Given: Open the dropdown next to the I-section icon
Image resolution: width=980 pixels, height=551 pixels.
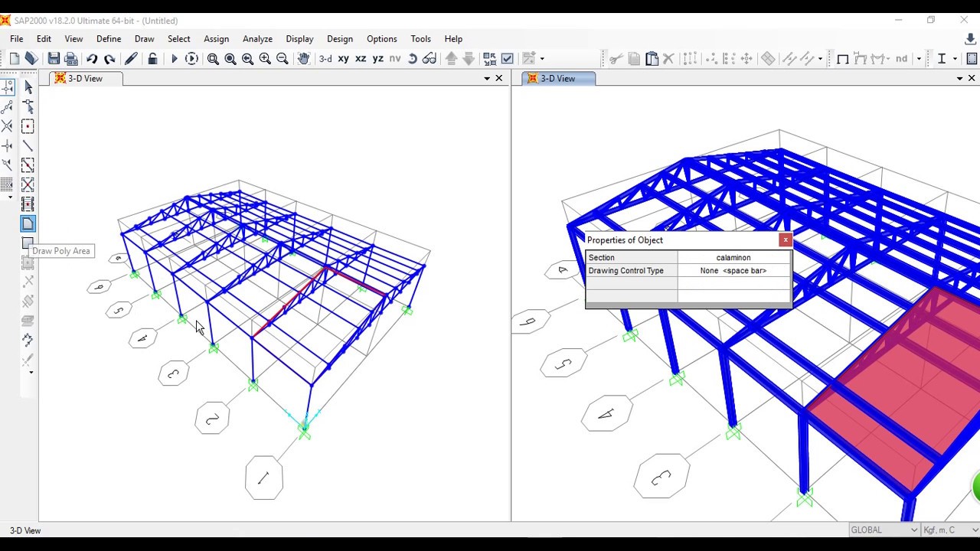Looking at the screenshot, I should [x=955, y=59].
